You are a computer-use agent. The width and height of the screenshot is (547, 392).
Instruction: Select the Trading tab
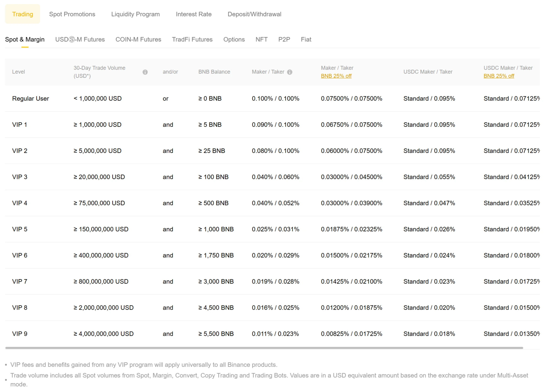(x=22, y=14)
